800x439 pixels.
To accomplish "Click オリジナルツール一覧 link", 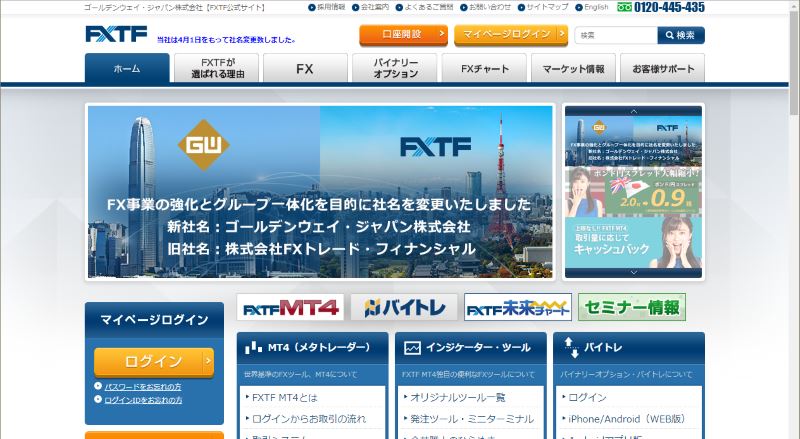I will [x=458, y=397].
